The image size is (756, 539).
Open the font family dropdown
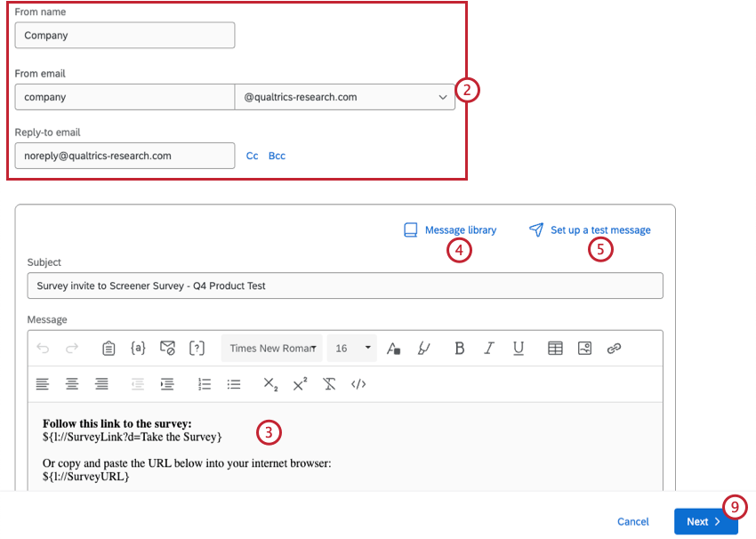tap(271, 348)
